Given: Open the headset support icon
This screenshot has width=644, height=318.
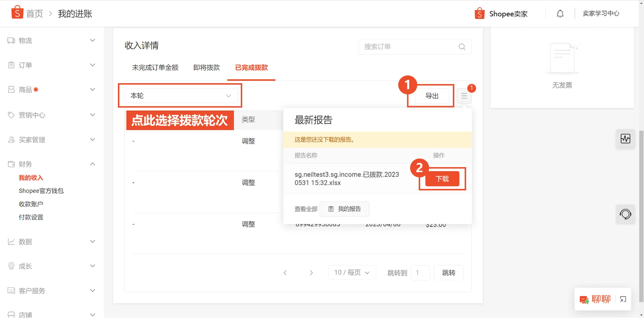Looking at the screenshot, I should coord(625,214).
